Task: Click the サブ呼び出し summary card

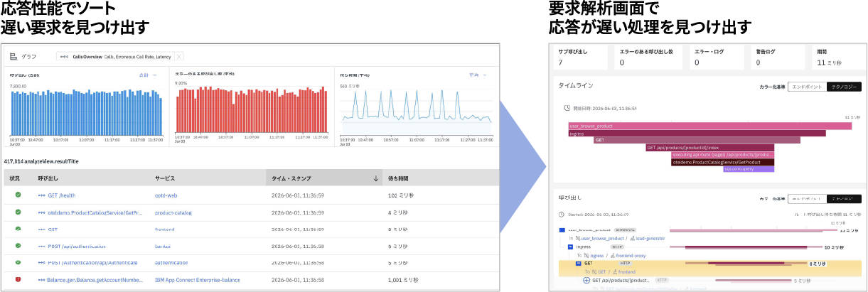Action: [x=580, y=58]
